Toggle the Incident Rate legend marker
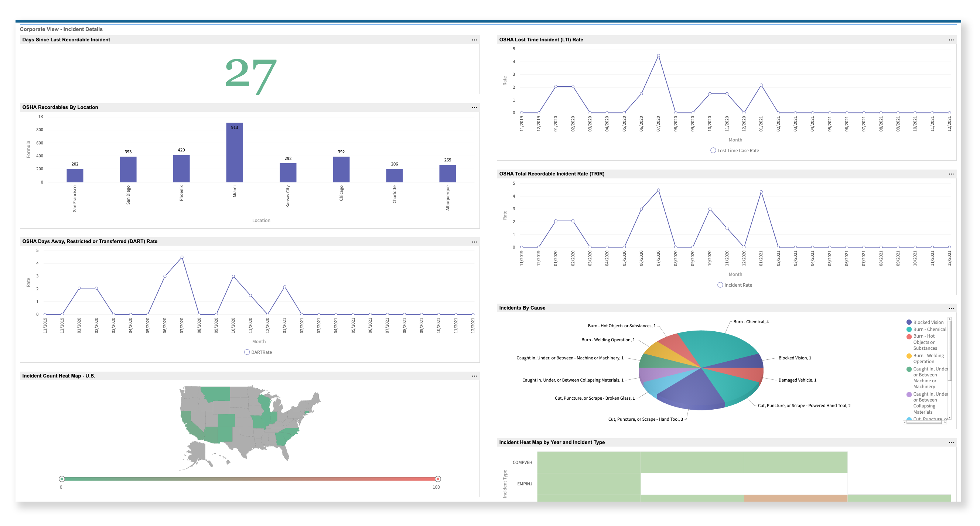The image size is (980, 526). pyautogui.click(x=720, y=284)
